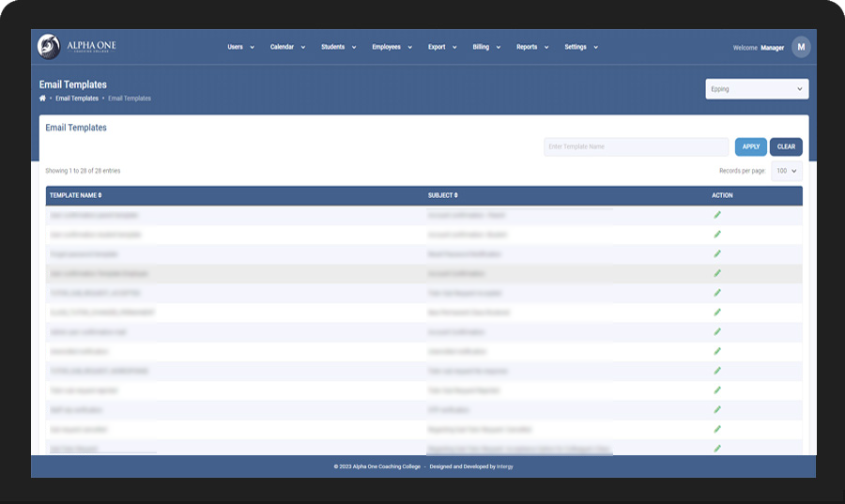845x504 pixels.
Task: Open the Reports menu
Action: (532, 47)
